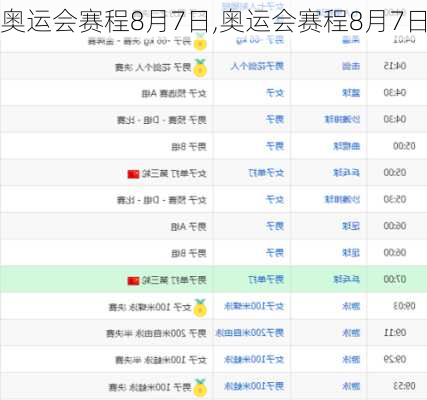Click the 09:03 time cell

pyautogui.click(x=404, y=306)
